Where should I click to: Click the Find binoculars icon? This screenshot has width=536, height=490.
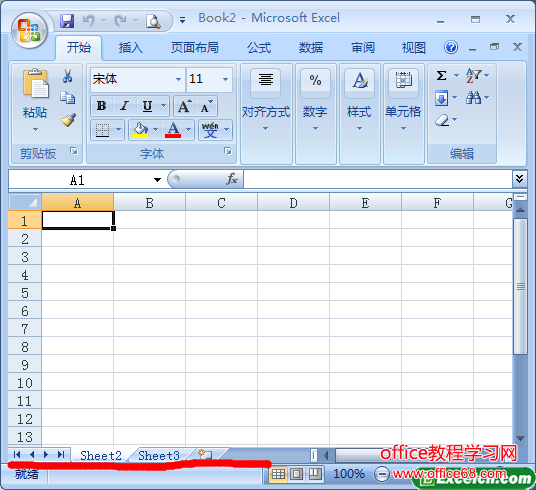point(473,98)
